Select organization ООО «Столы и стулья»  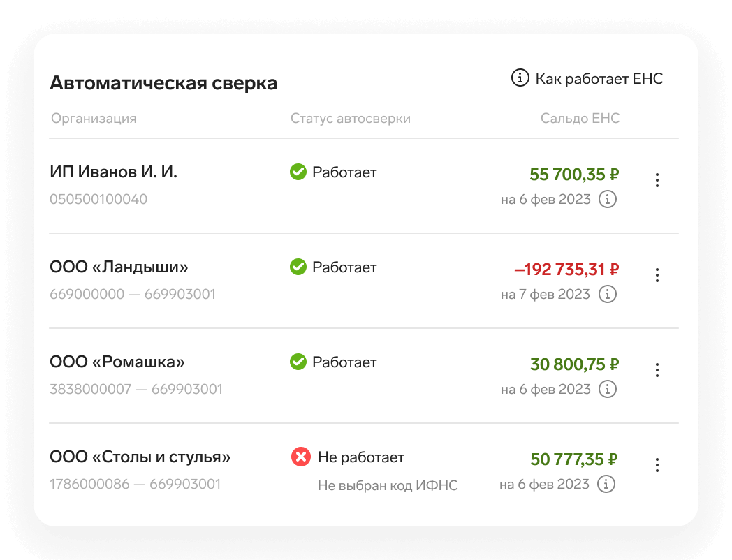pos(140,457)
